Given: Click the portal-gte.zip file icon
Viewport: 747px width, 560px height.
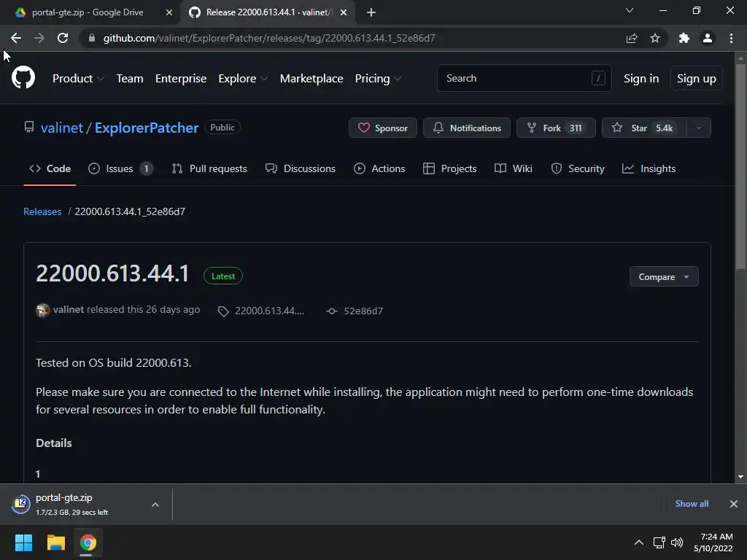Looking at the screenshot, I should pyautogui.click(x=21, y=504).
